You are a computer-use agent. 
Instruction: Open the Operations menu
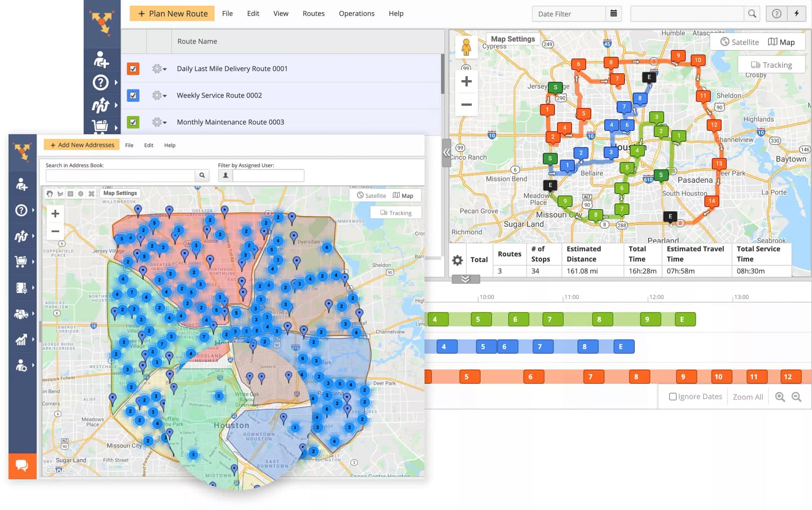(356, 14)
